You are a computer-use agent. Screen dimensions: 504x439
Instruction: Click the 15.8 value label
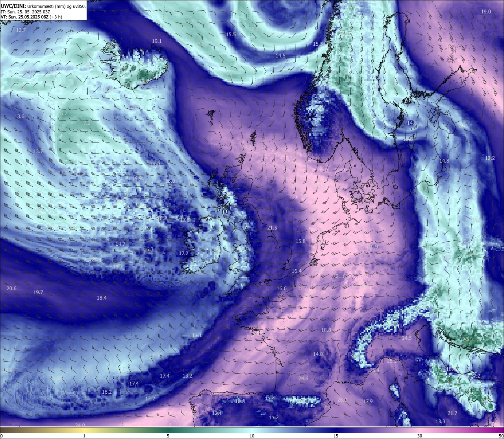[x=300, y=241]
